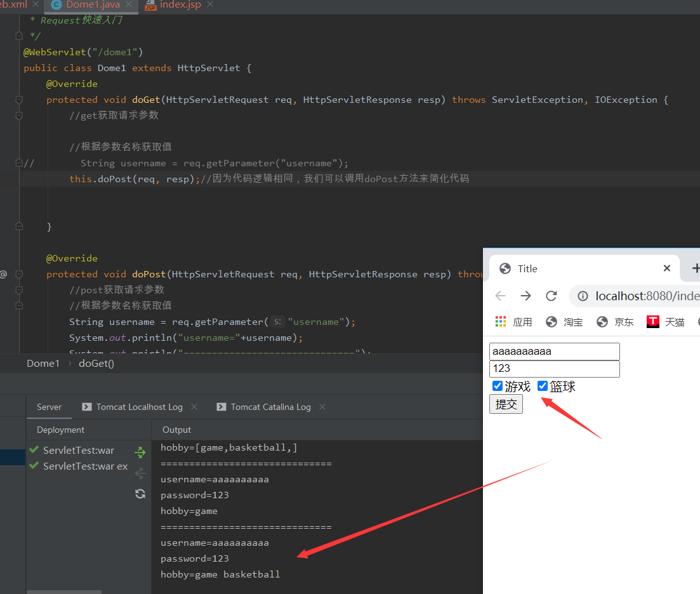The image size is (700, 594).
Task: Click the Output column header
Action: (177, 430)
